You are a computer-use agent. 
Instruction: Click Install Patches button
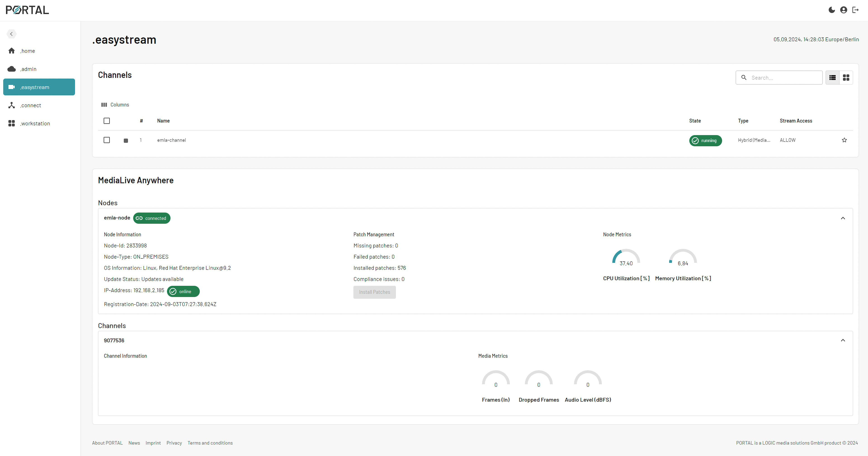(374, 292)
